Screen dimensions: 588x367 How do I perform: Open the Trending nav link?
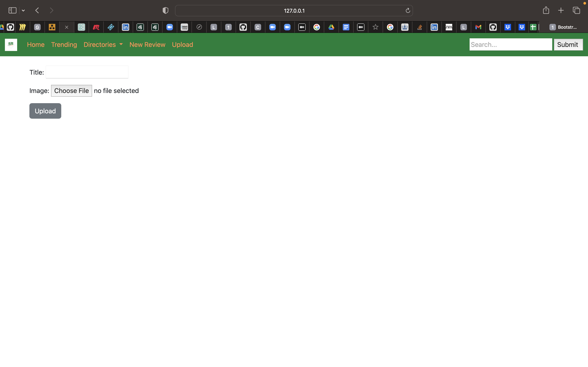(64, 45)
